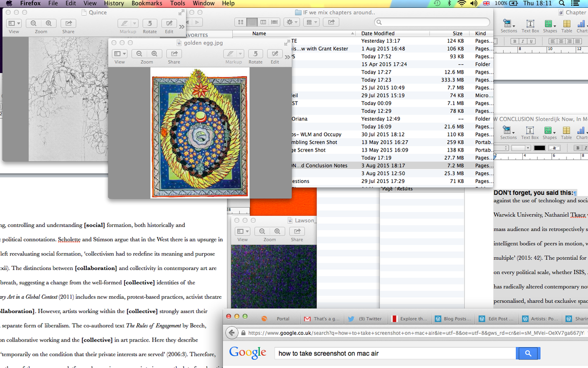
Task: Zoom out in the Lawson preview window
Action: point(263,231)
